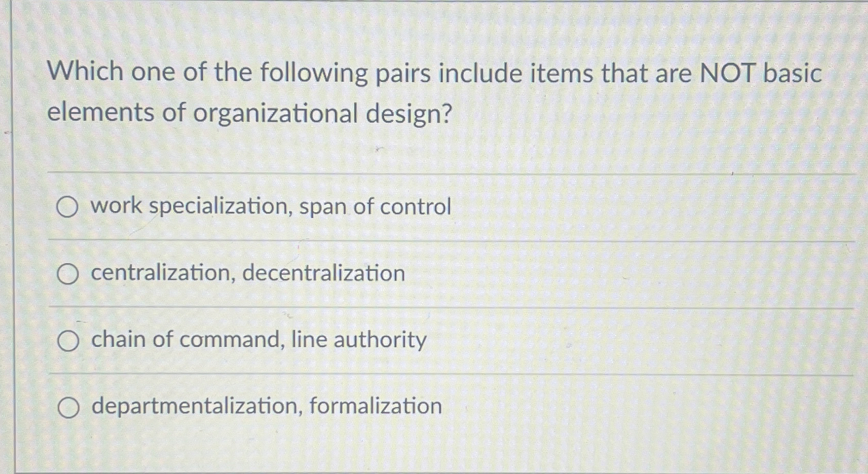Select the 'departmentalization, formalization' radio button
The image size is (868, 474).
pos(69,408)
